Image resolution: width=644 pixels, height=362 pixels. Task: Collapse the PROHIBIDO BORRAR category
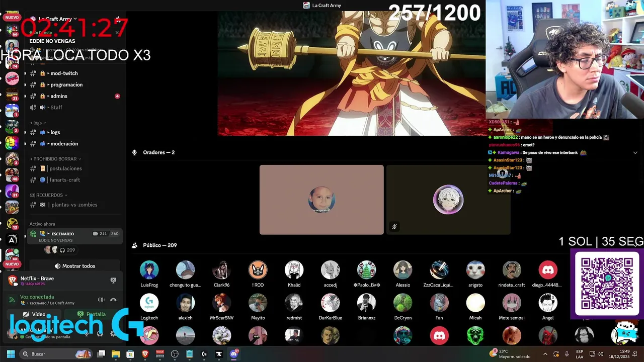coord(55,159)
